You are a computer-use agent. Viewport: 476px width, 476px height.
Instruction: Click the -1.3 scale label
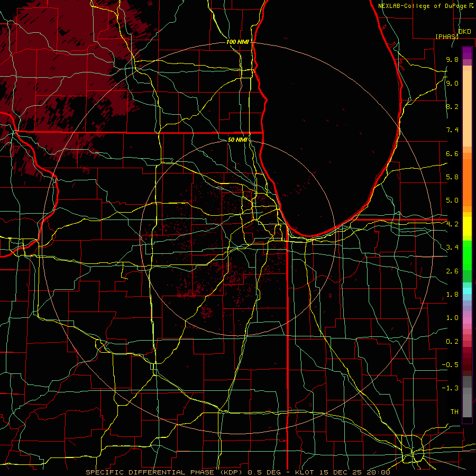pos(450,388)
